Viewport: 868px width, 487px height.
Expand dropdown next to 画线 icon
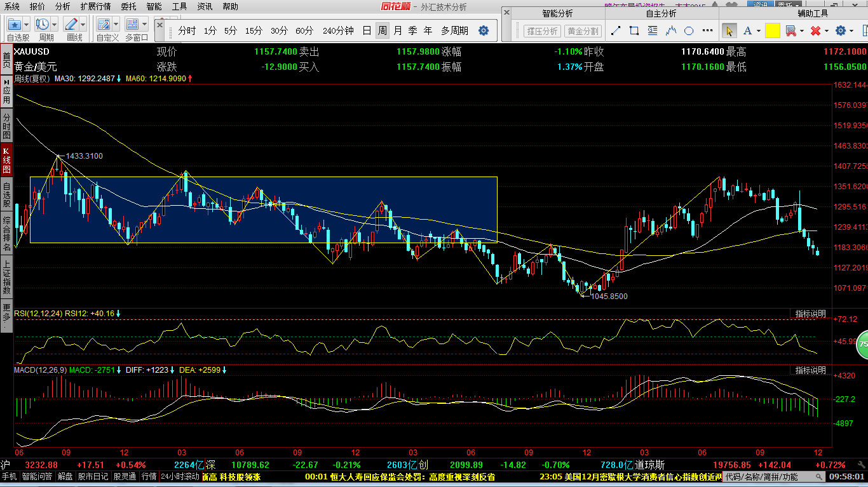click(83, 25)
